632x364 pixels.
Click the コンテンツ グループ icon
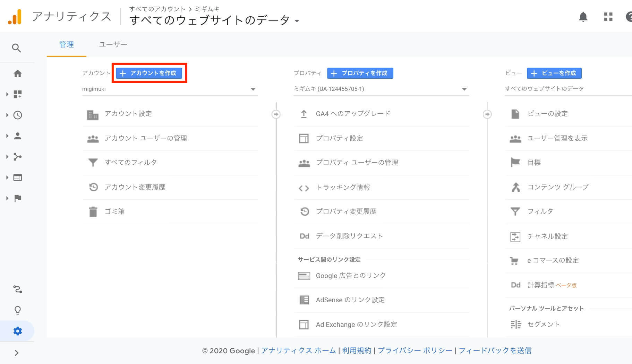[516, 187]
